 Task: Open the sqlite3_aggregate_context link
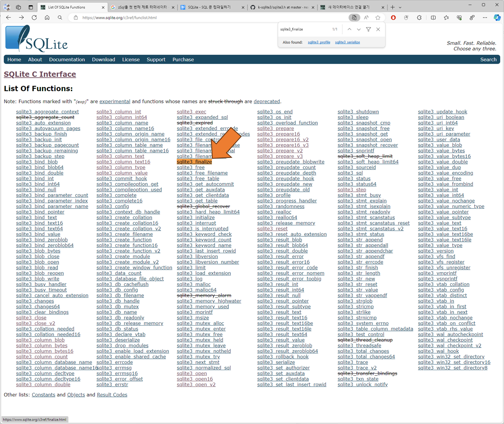47,112
